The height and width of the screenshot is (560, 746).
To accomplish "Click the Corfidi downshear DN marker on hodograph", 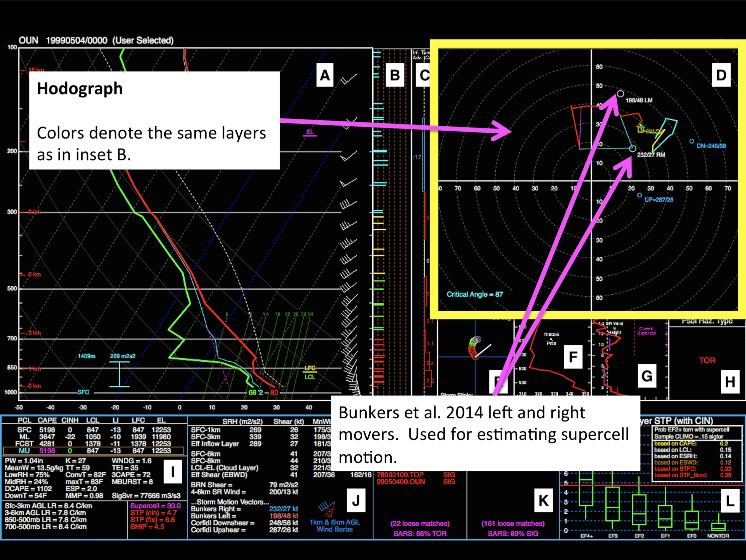I will (692, 141).
